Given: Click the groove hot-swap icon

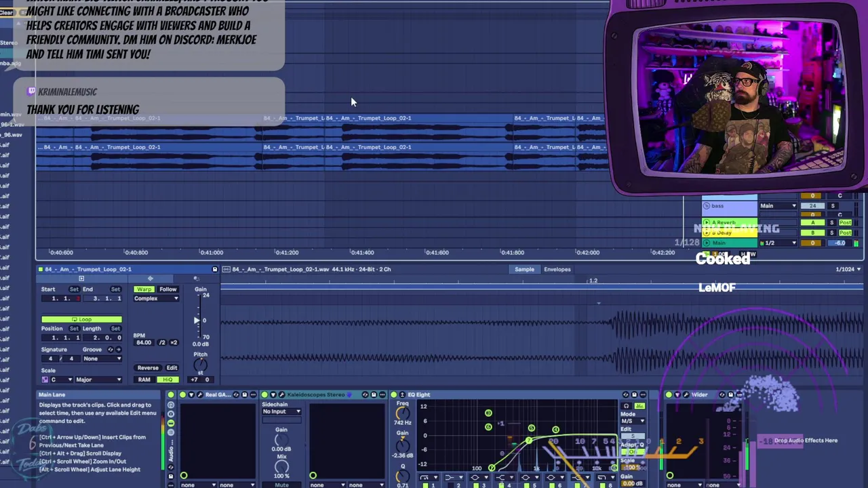Looking at the screenshot, I should pos(111,350).
